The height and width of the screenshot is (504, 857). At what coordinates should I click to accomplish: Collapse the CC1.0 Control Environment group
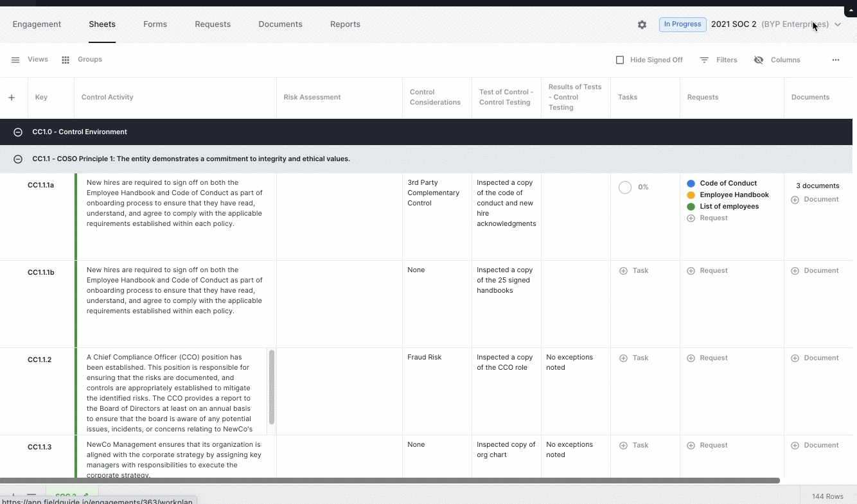17,132
